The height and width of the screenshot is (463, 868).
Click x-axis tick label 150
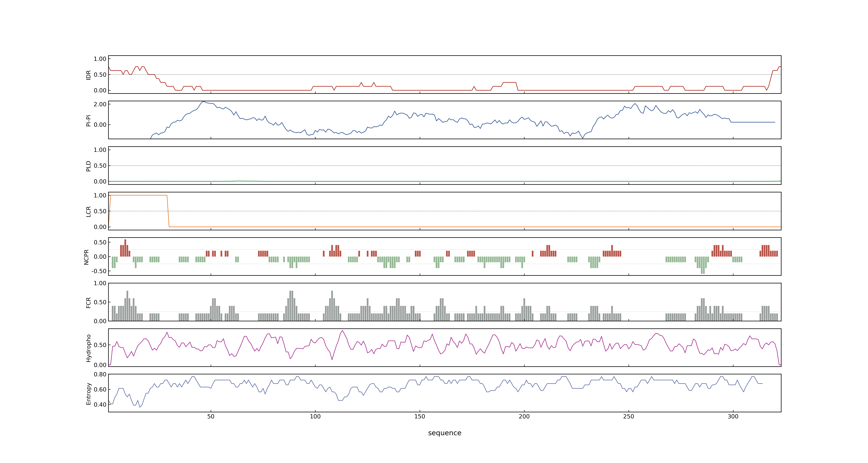point(420,416)
